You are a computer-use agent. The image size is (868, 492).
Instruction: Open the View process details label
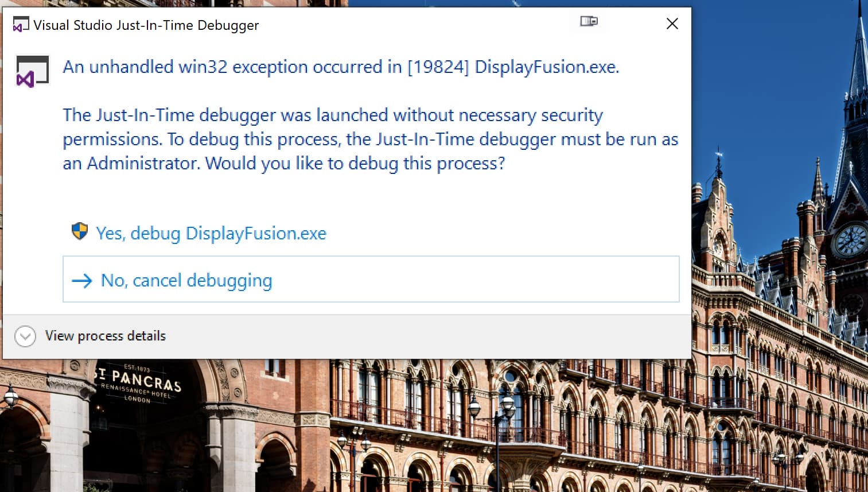pos(106,336)
